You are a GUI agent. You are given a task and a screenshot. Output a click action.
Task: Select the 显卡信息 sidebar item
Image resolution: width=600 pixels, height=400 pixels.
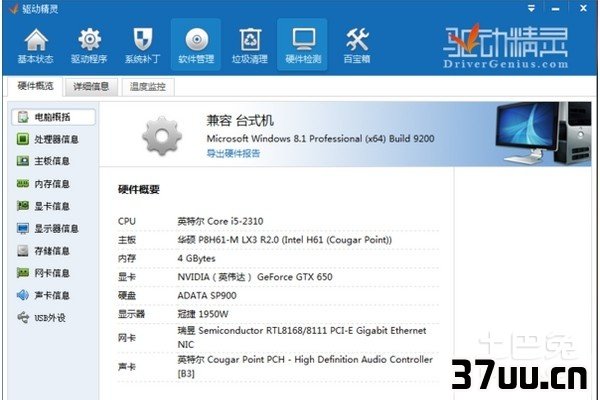[x=43, y=206]
